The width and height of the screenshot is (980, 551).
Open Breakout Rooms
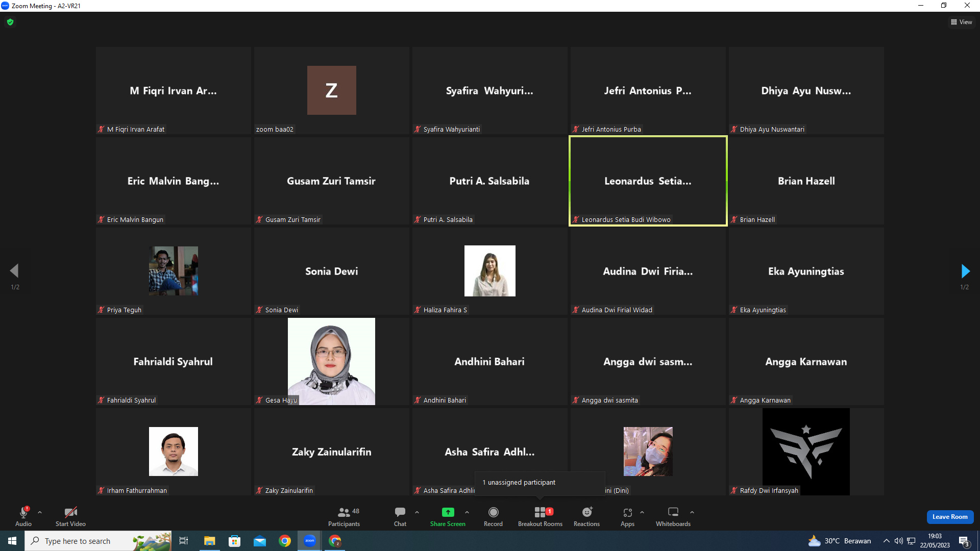click(540, 516)
